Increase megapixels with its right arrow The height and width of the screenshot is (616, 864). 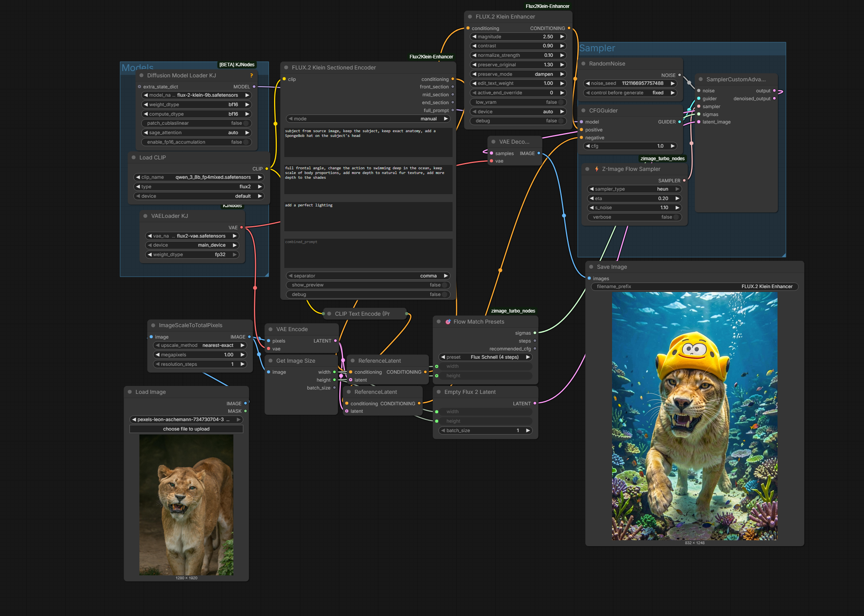click(242, 355)
